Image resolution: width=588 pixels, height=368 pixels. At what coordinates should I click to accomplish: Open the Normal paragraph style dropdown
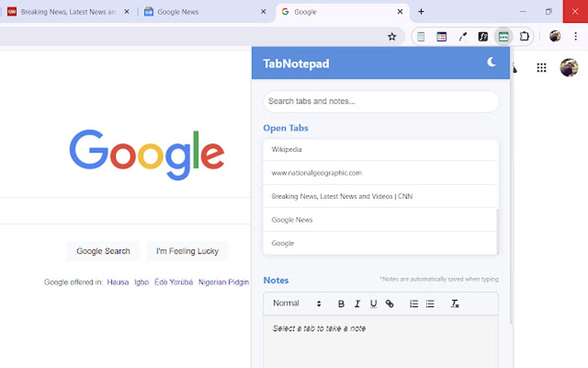click(295, 303)
